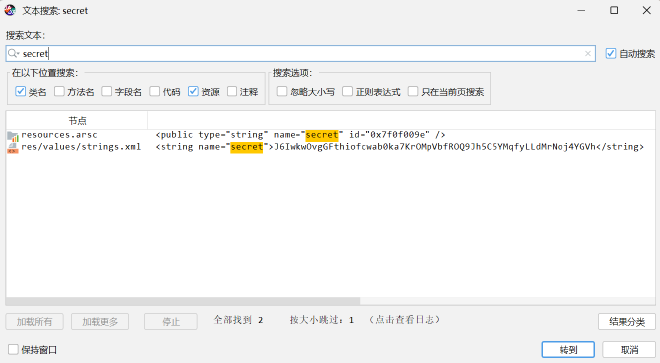Select the resources.arsc result row
Screen dimensions: 660x363
[x=330, y=135]
